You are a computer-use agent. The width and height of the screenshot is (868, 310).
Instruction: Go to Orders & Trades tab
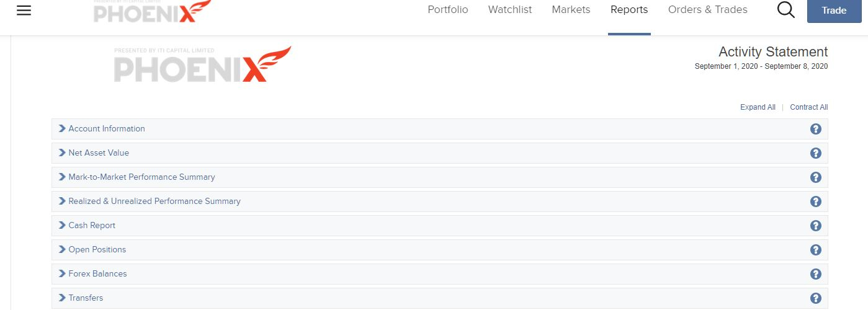click(x=708, y=10)
